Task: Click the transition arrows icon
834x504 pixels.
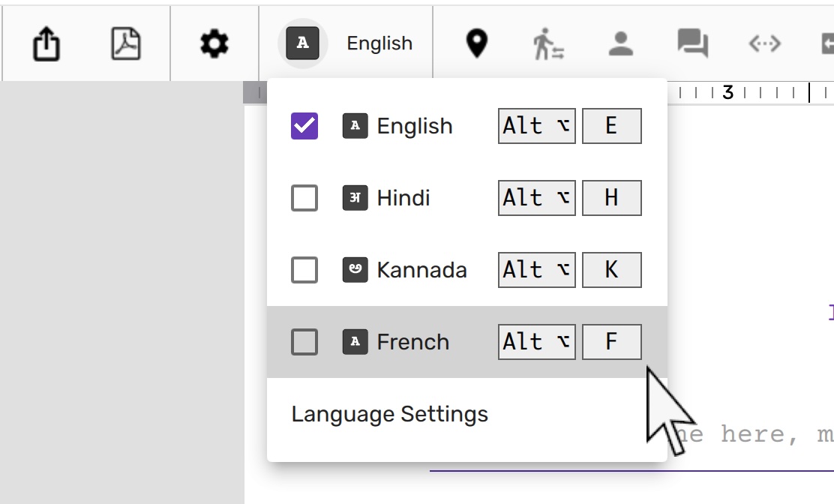Action: coord(764,43)
